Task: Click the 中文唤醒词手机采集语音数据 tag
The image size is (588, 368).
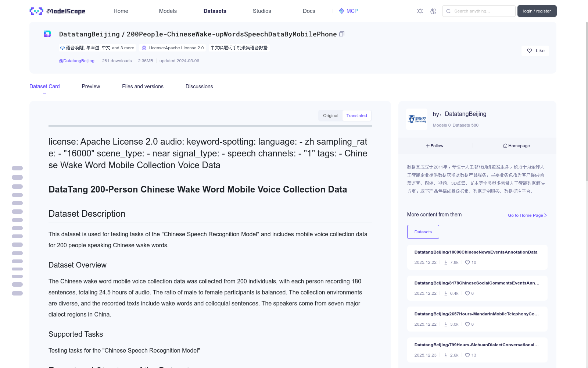Action: click(x=239, y=48)
